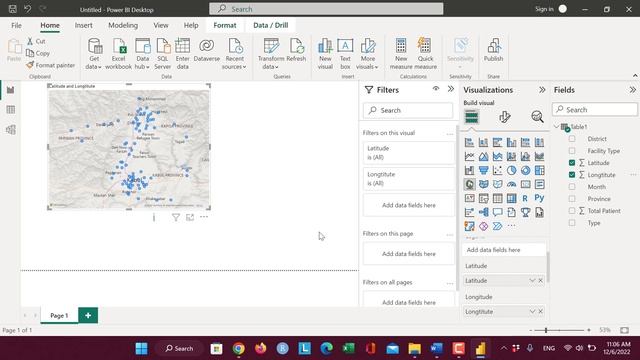Remove Longtitute from the field well
This screenshot has width=640, height=360.
click(540, 311)
